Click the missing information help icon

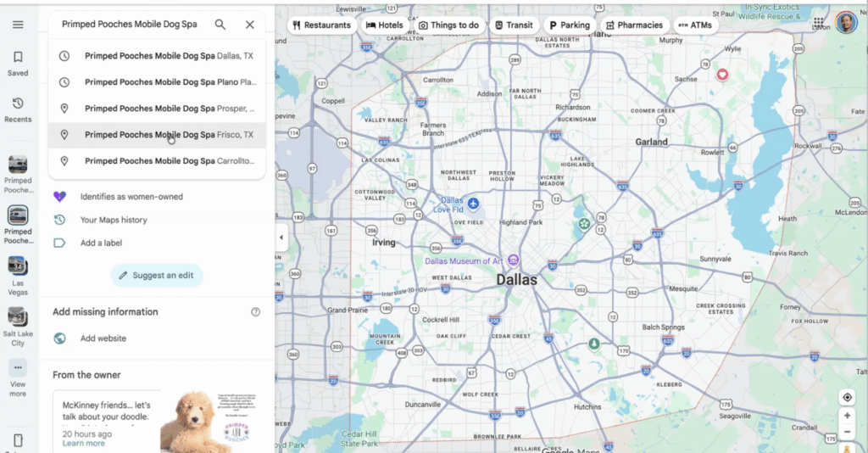[255, 312]
